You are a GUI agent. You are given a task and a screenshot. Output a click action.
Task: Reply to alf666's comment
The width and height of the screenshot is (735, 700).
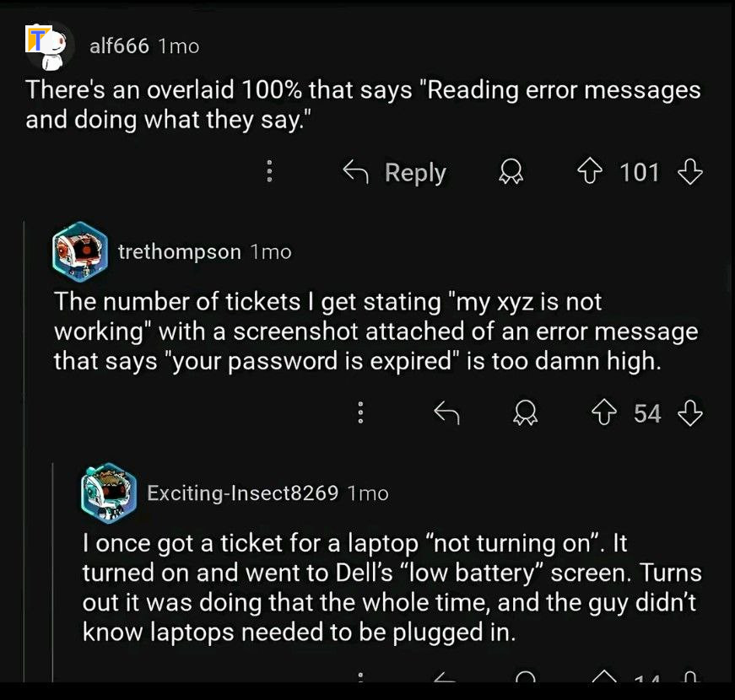[x=394, y=172]
